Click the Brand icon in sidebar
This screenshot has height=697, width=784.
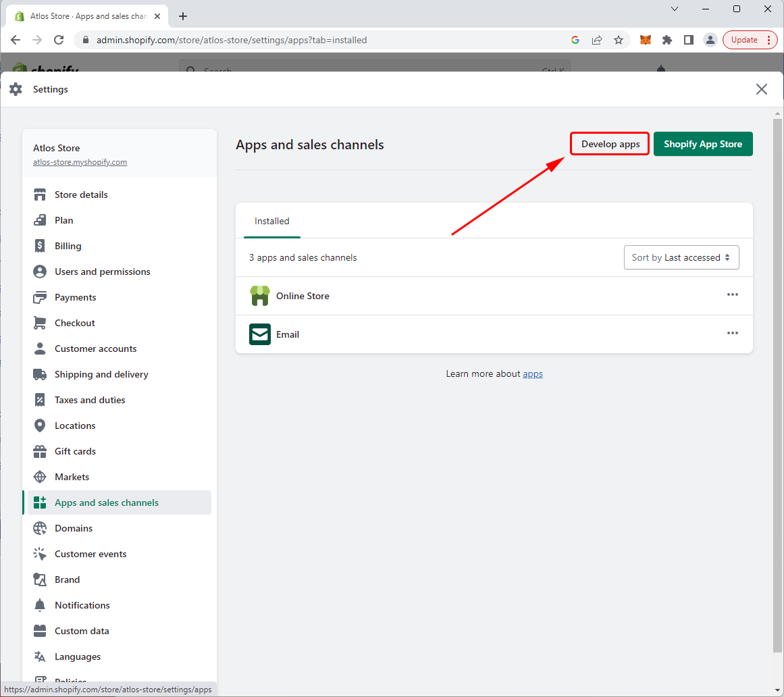39,579
